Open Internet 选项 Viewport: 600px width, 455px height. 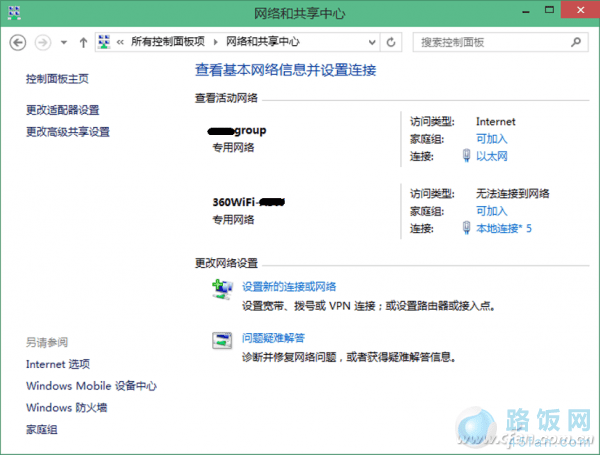point(58,364)
